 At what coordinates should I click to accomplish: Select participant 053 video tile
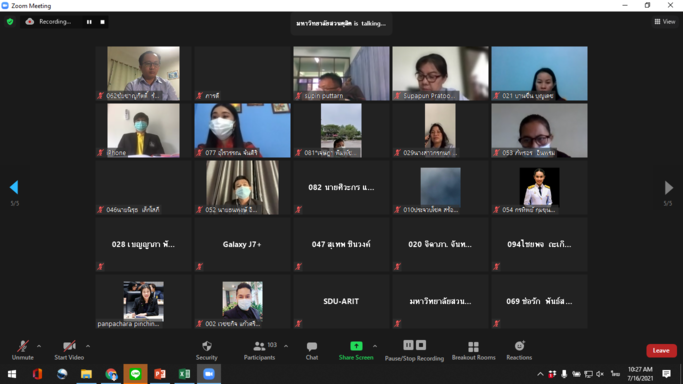coord(539,130)
